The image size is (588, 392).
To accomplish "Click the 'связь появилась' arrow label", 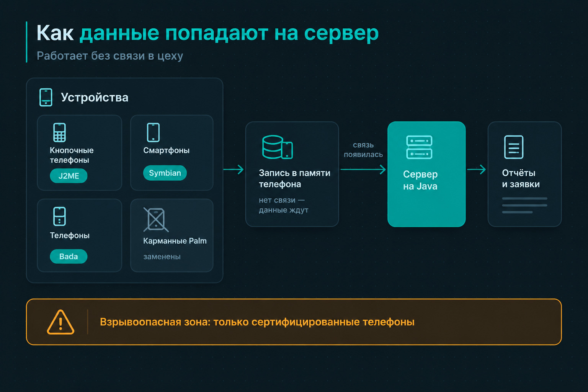I will coord(363,150).
